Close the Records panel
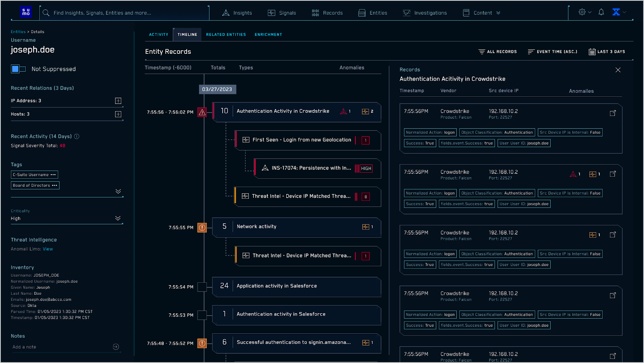This screenshot has height=363, width=644. click(x=618, y=70)
